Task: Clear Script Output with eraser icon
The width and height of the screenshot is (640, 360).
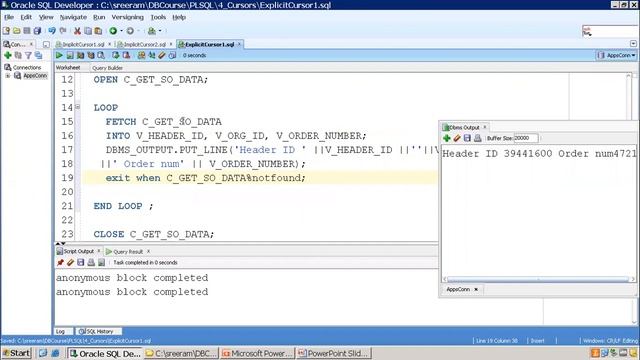Action: [x=71, y=262]
